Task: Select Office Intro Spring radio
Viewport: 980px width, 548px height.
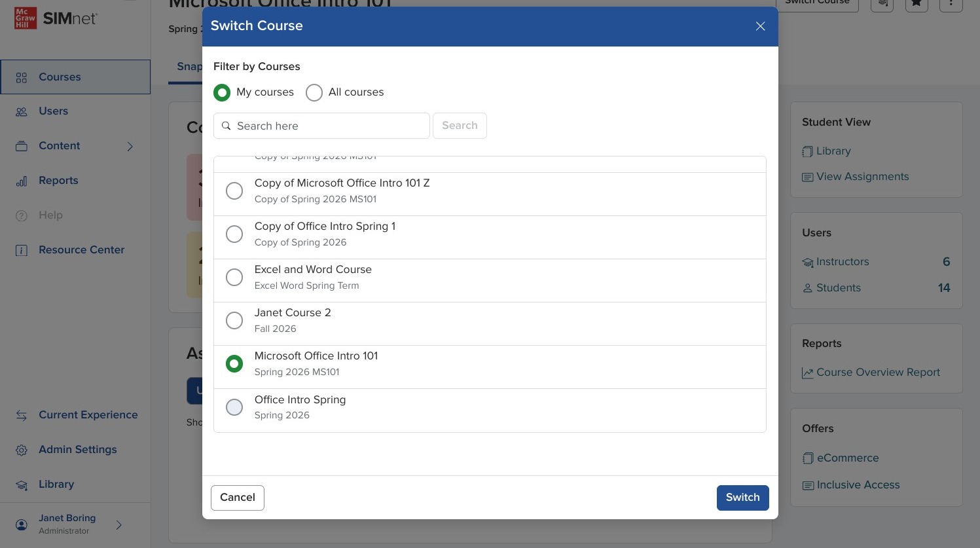Action: tap(234, 407)
